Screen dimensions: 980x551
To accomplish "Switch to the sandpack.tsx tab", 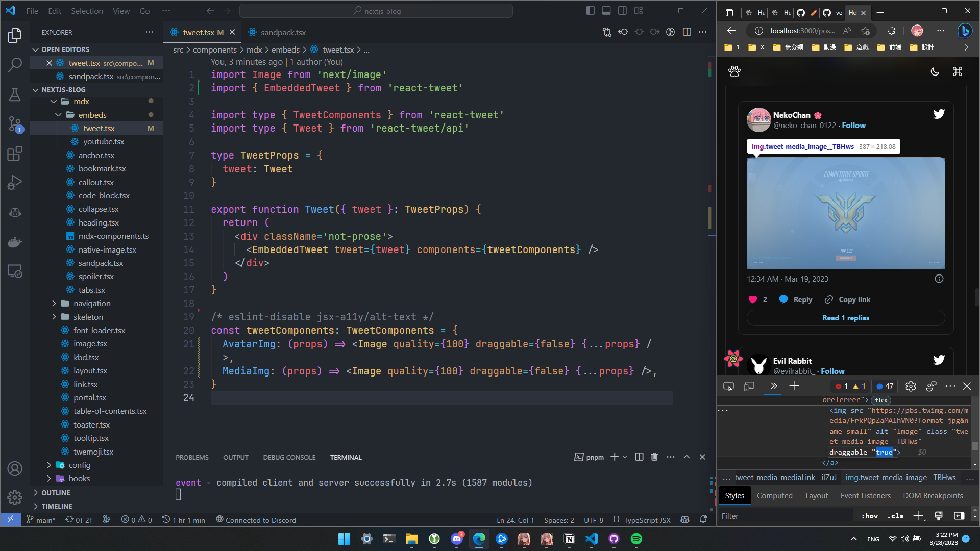I will pos(282,32).
